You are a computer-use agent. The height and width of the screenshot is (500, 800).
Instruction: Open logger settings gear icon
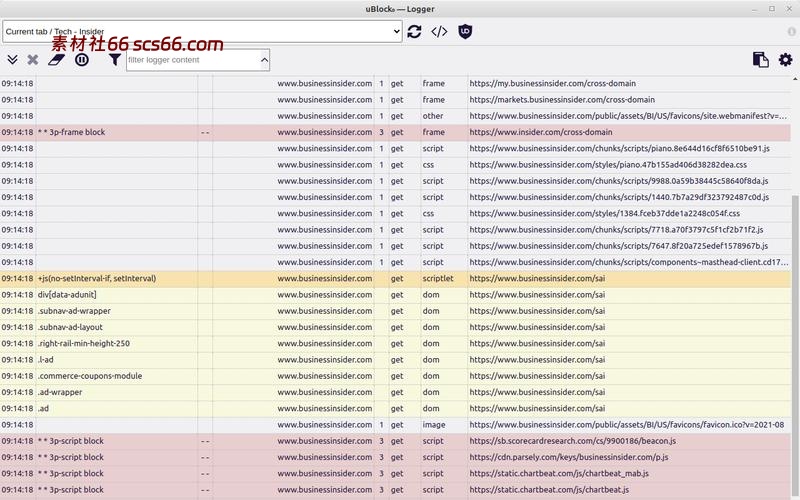[x=785, y=60]
